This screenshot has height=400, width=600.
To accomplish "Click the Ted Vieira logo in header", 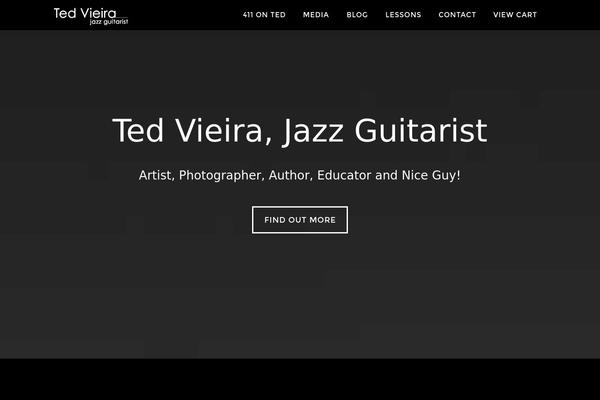I will (x=91, y=16).
